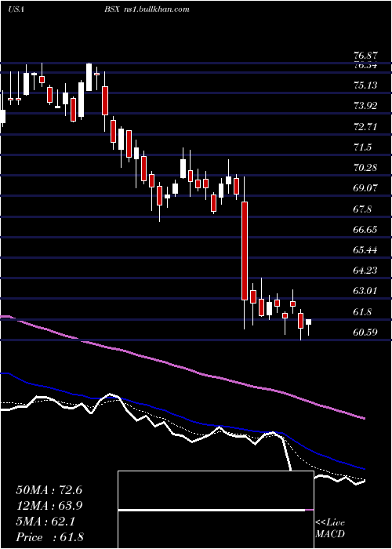
Task: Click the BSX ticker symbol text
Action: (114, 9)
